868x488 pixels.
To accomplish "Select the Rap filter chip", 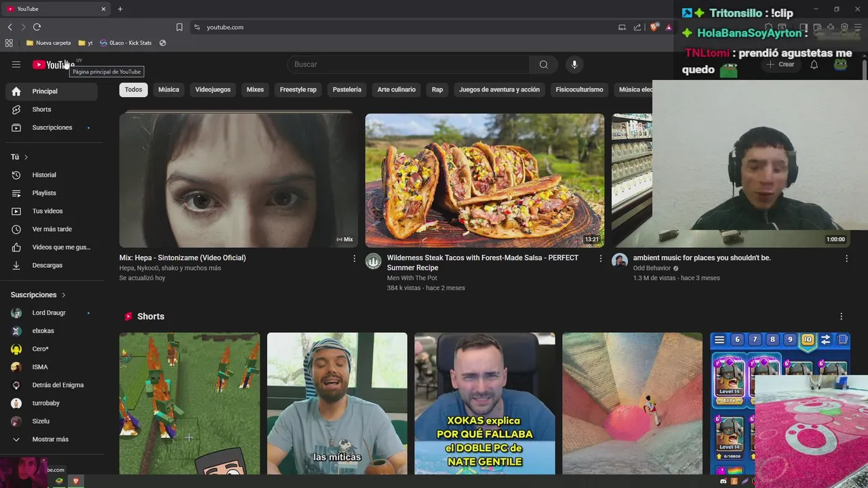I will pyautogui.click(x=437, y=89).
